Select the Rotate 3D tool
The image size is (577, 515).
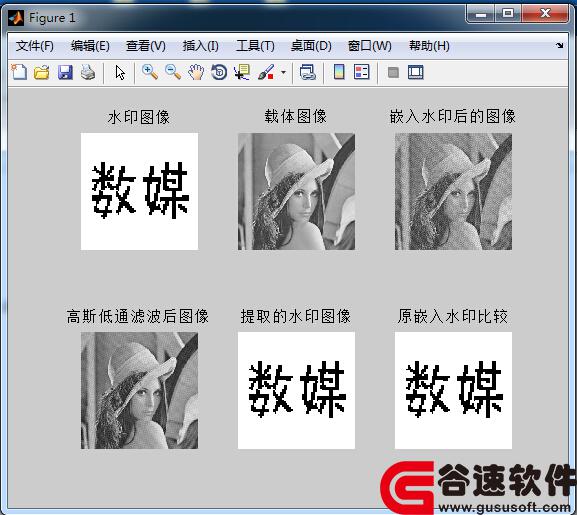219,72
